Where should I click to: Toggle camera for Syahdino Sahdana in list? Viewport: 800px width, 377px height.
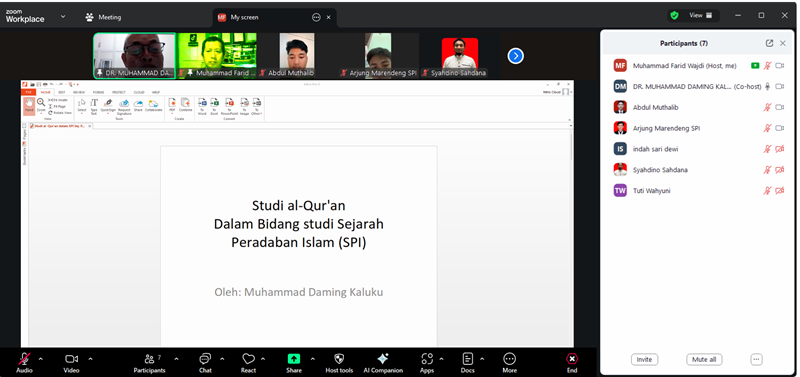(x=780, y=170)
